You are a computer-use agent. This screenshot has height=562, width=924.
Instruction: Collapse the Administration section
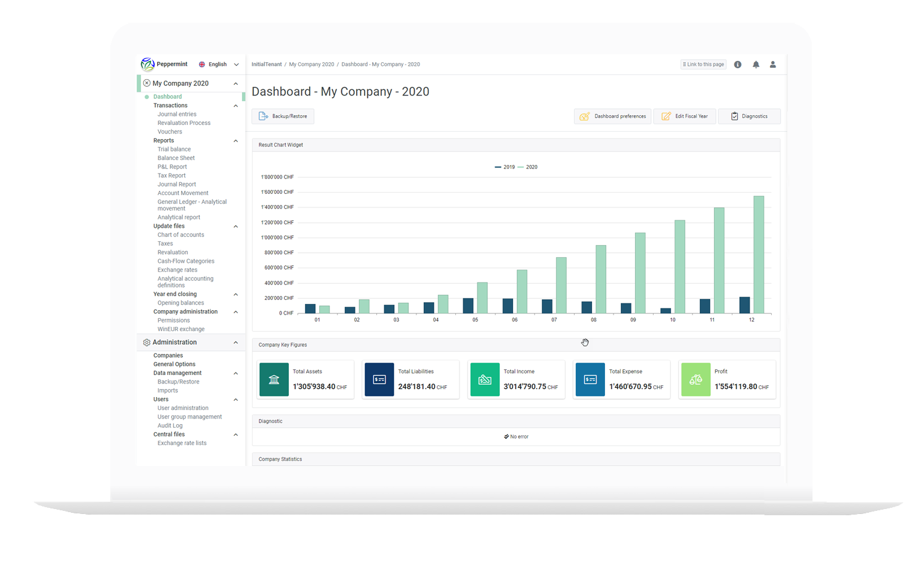click(235, 343)
